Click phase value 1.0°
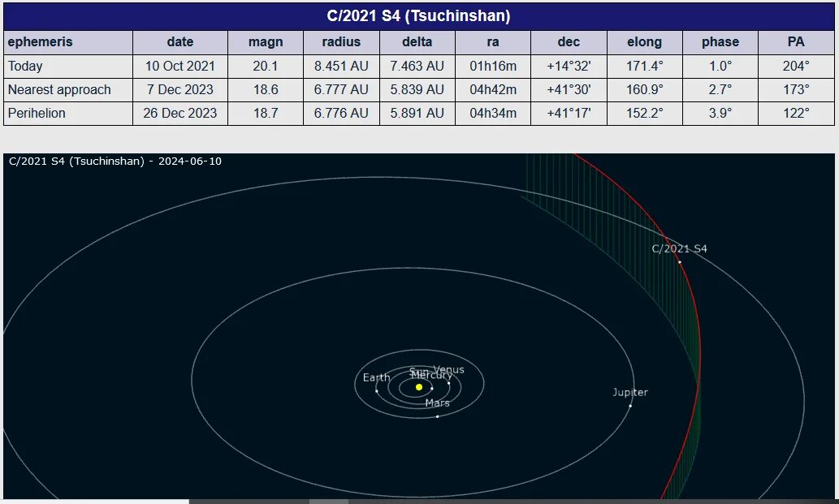Screen dimensions: 839x504 click(x=720, y=66)
